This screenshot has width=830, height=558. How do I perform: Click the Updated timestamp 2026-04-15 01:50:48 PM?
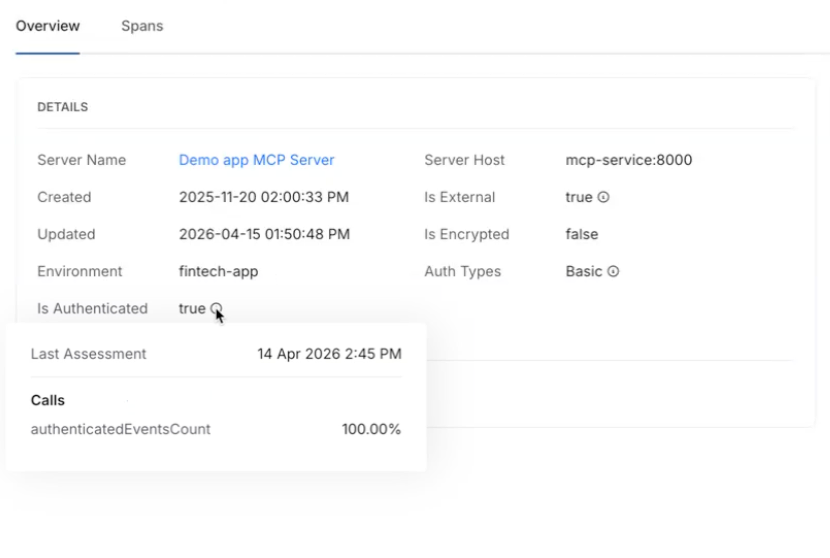264,234
